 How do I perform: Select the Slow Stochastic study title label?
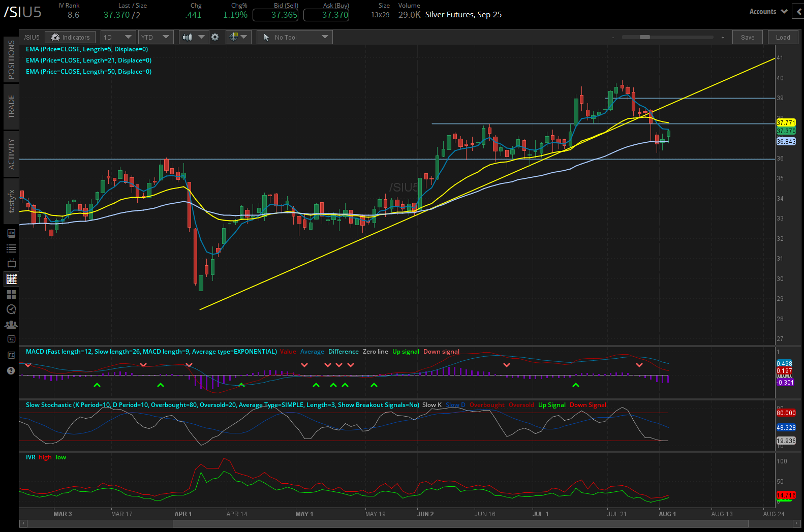pos(223,405)
